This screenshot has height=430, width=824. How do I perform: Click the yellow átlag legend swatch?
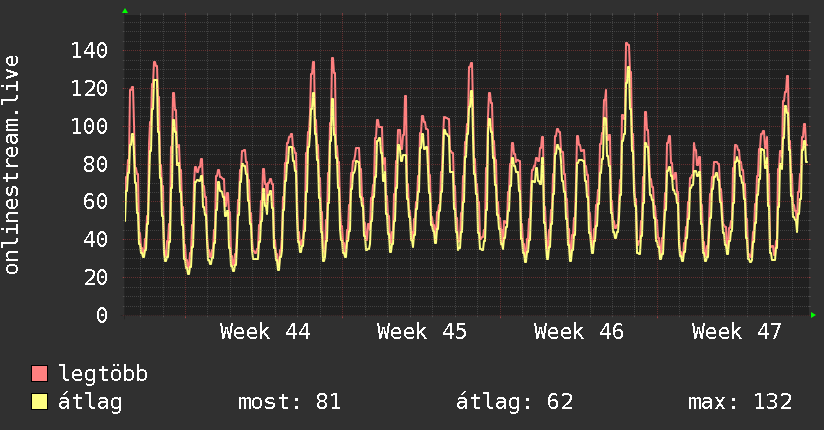tap(39, 402)
